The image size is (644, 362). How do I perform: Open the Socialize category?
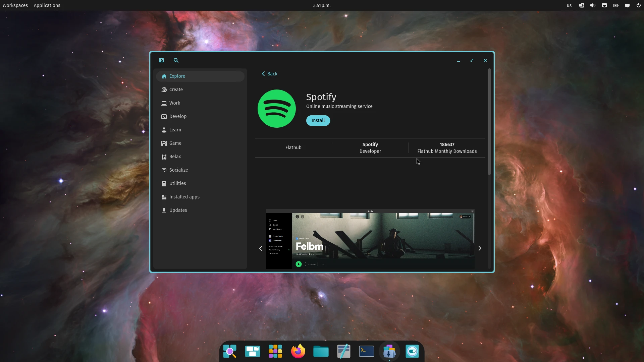point(178,170)
